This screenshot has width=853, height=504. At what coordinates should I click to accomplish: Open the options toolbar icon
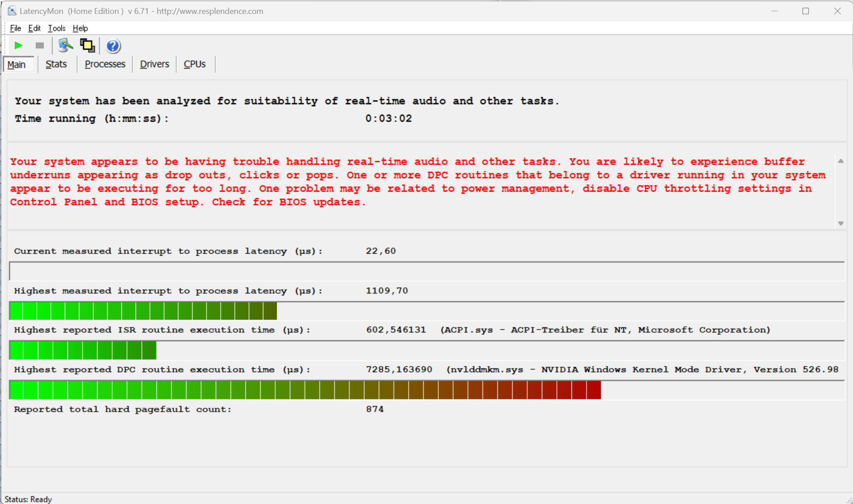click(x=66, y=45)
